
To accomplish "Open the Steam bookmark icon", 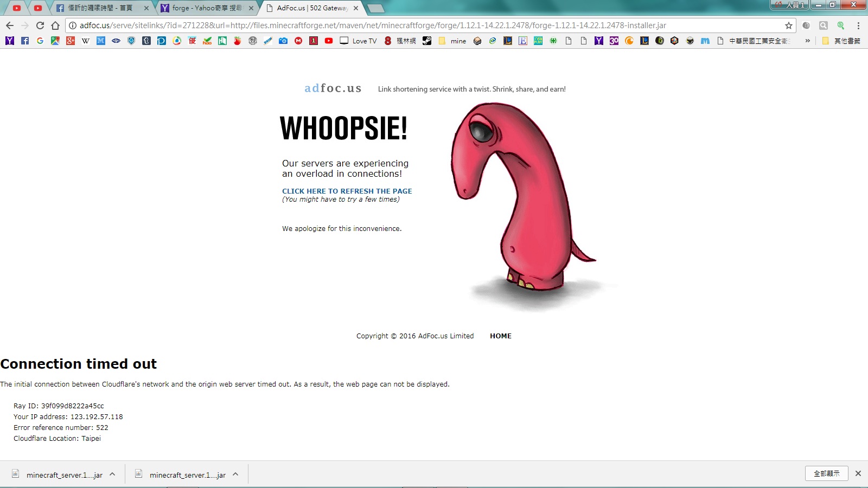I will click(x=427, y=41).
